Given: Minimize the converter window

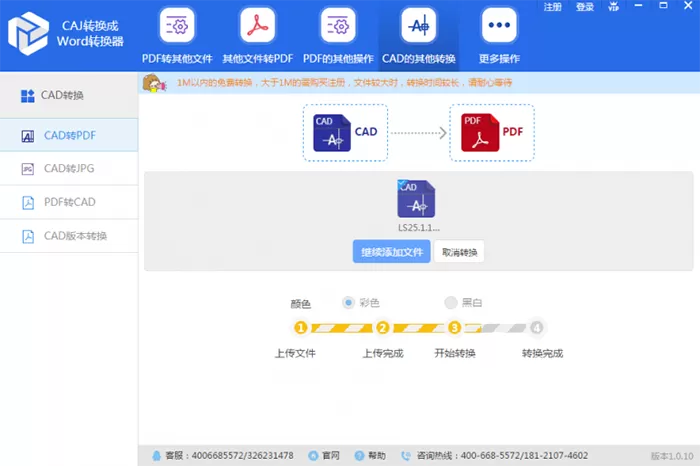Looking at the screenshot, I should [x=638, y=6].
